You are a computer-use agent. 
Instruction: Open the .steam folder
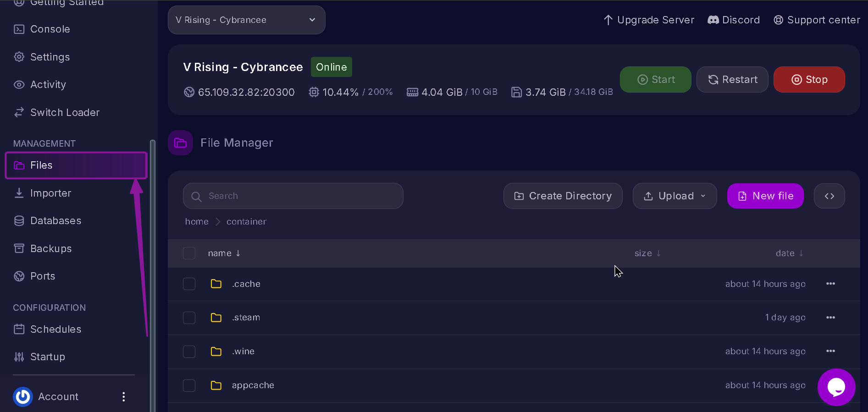[246, 318]
